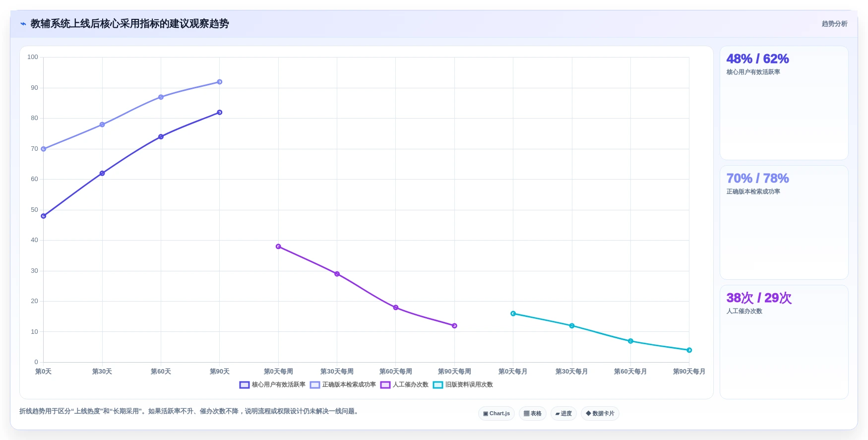868x440 pixels.
Task: Click the x-axis label 第90天每月
Action: [689, 372]
